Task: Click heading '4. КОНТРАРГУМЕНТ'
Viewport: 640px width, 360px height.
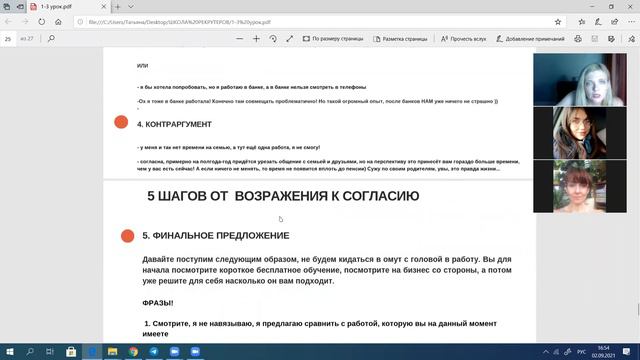Action: pos(174,124)
